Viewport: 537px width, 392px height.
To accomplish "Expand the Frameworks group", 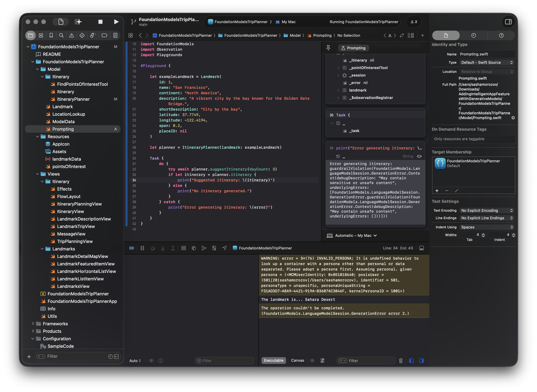I will pyautogui.click(x=33, y=324).
